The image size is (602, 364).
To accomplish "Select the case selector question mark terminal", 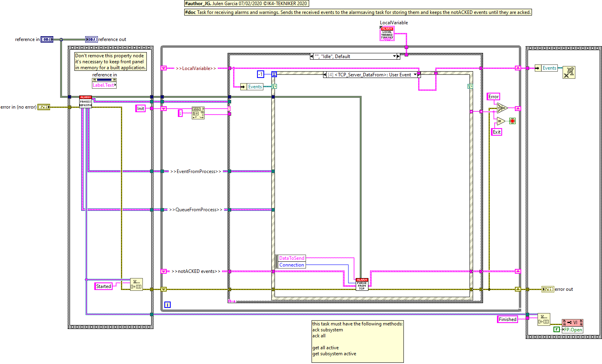I will pos(229,108).
